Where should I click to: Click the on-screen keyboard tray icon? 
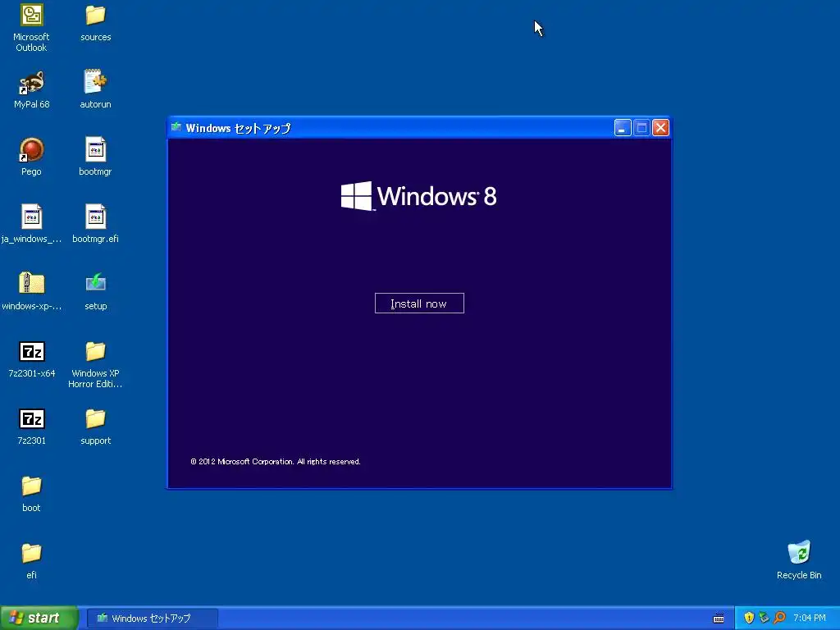pos(719,619)
